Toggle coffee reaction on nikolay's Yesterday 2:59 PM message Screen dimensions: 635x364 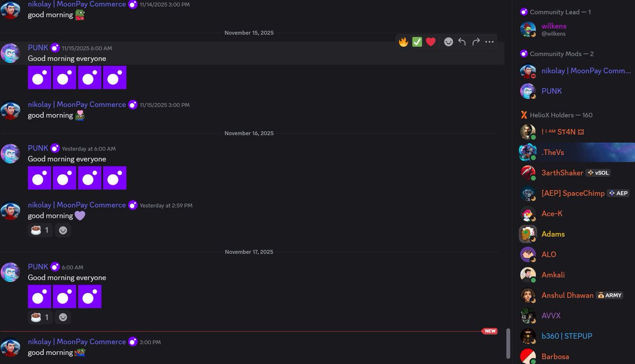(40, 230)
